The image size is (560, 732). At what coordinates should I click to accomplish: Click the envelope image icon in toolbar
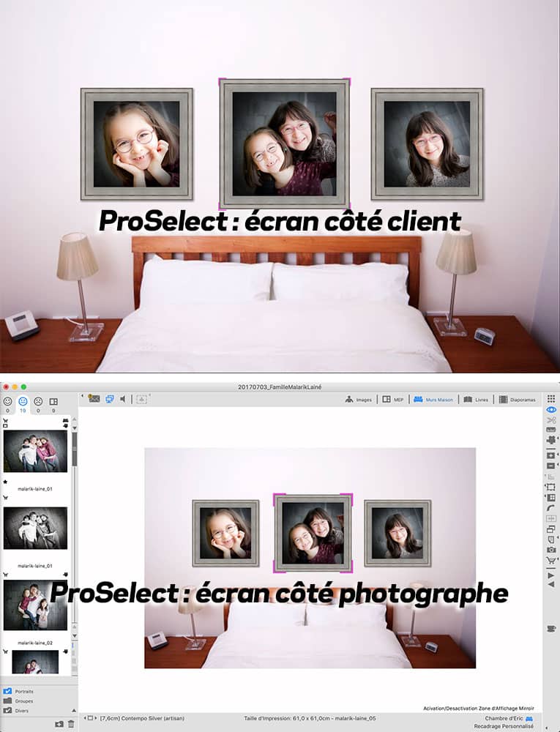coord(94,399)
